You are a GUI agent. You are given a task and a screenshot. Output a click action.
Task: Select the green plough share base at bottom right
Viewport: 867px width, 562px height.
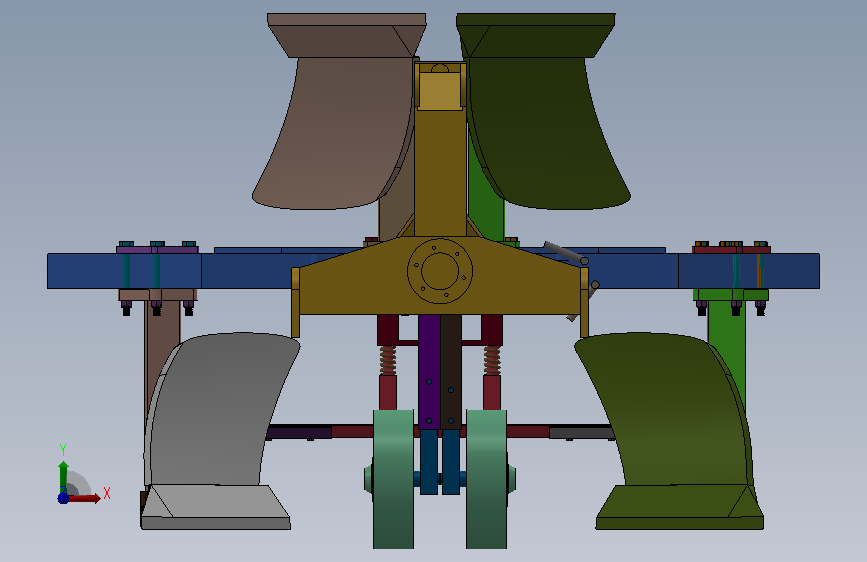680,507
